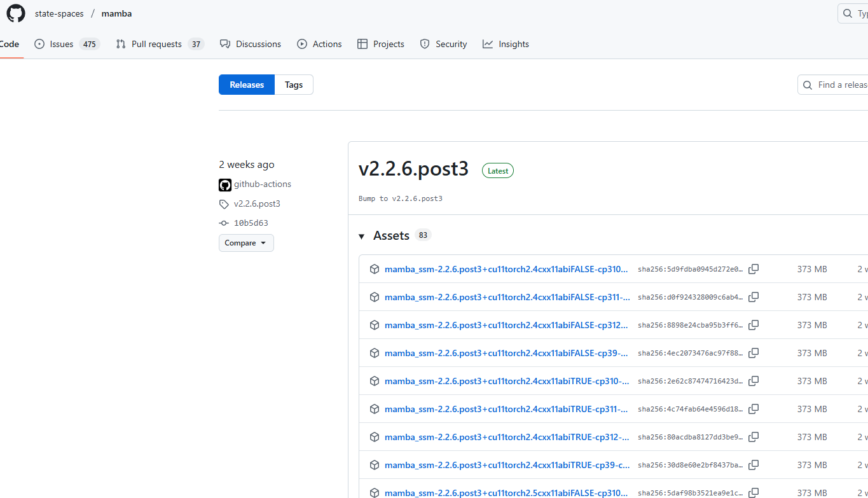Click package icon of abiFALSE-cp311 asset
The height and width of the screenshot is (498, 868).
pyautogui.click(x=375, y=297)
